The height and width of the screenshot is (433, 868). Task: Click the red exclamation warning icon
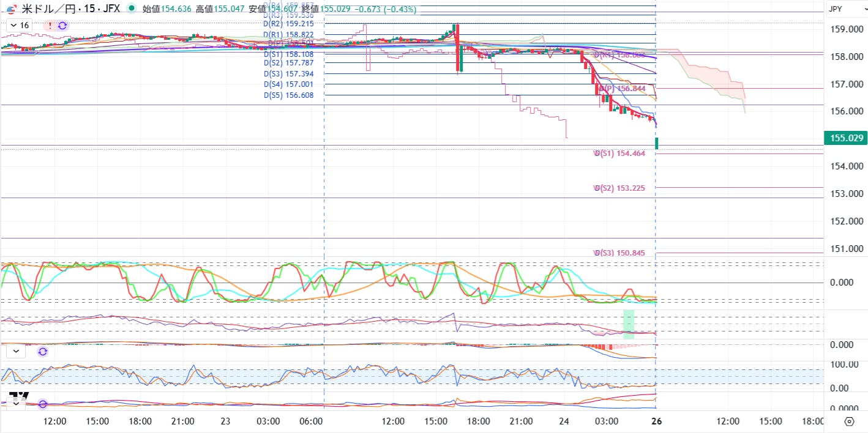[x=50, y=26]
